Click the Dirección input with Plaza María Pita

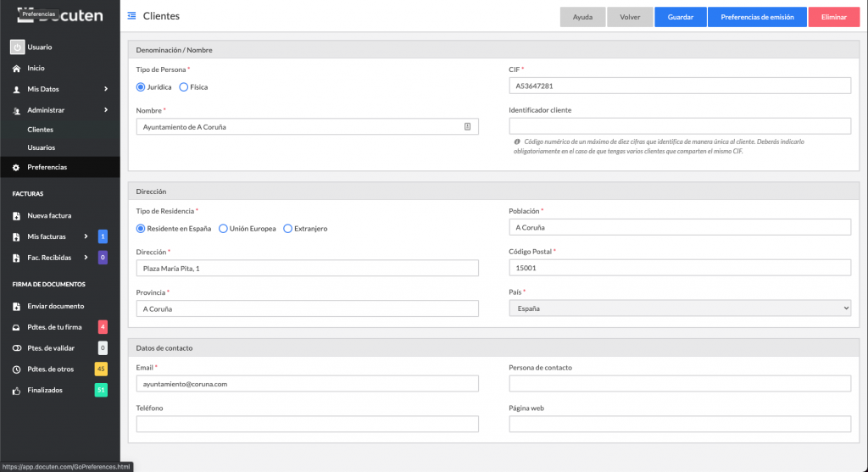[307, 269]
